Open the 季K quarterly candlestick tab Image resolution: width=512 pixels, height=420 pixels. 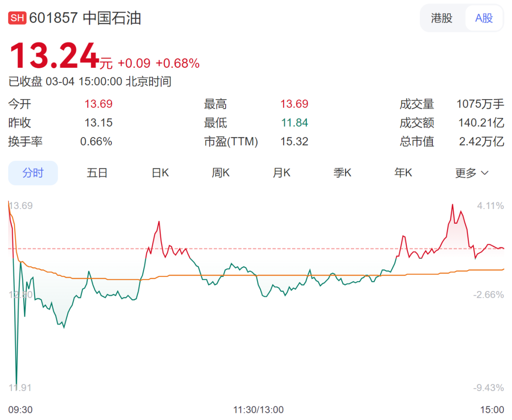pyautogui.click(x=342, y=173)
